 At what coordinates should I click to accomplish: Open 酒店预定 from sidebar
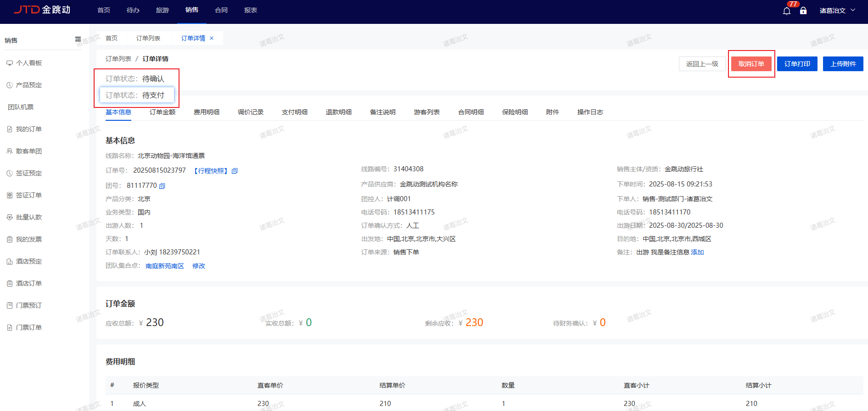coord(28,261)
